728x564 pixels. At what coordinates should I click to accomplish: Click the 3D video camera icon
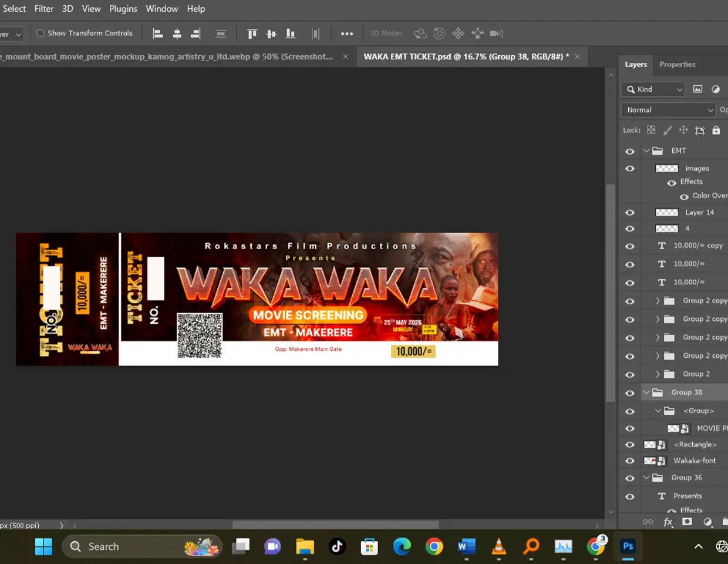tap(497, 33)
